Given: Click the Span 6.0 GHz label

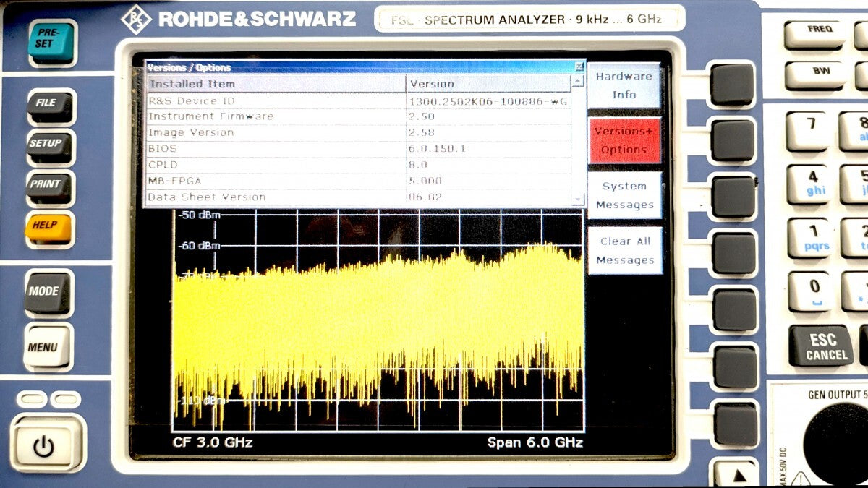Looking at the screenshot, I should [x=535, y=442].
